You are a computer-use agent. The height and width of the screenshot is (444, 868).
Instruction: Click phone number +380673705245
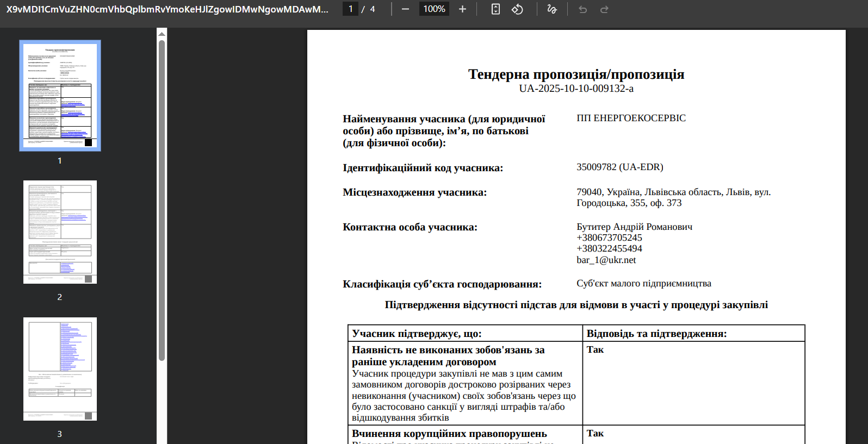click(x=609, y=237)
